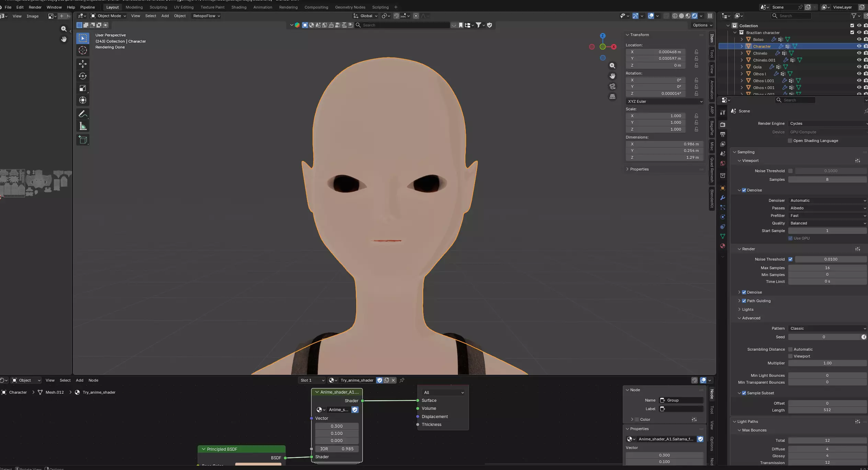Open the Window menu

click(54, 7)
